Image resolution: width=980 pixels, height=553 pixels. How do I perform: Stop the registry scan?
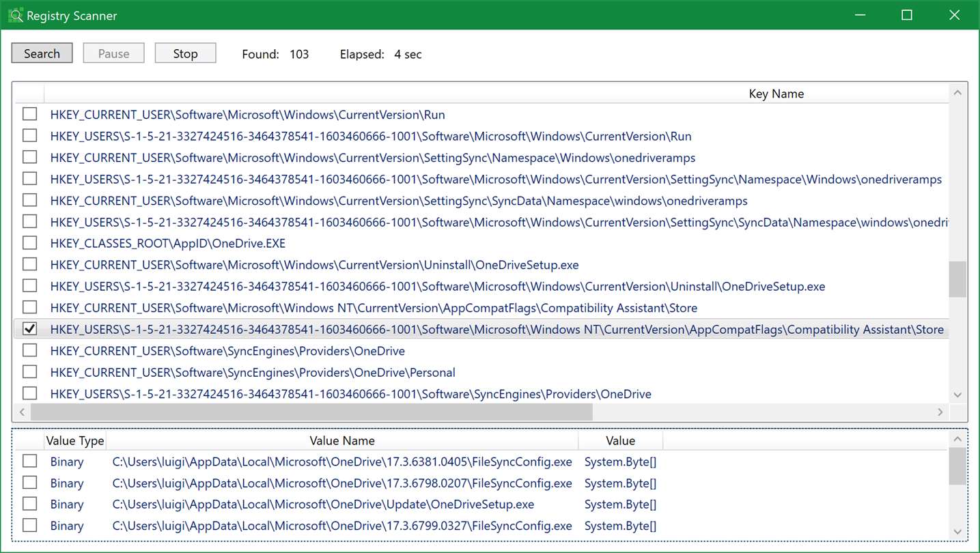click(x=185, y=53)
